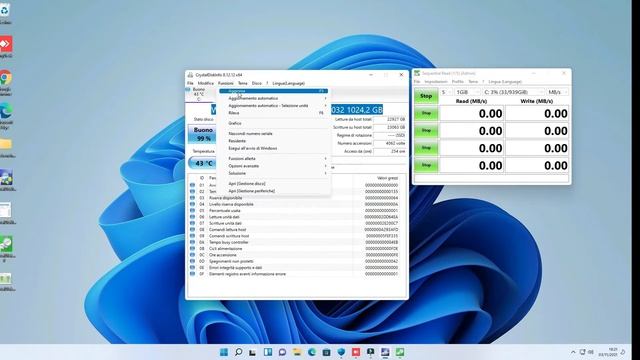Toggle Nascondi numero seriale option
The width and height of the screenshot is (640, 360).
250,133
